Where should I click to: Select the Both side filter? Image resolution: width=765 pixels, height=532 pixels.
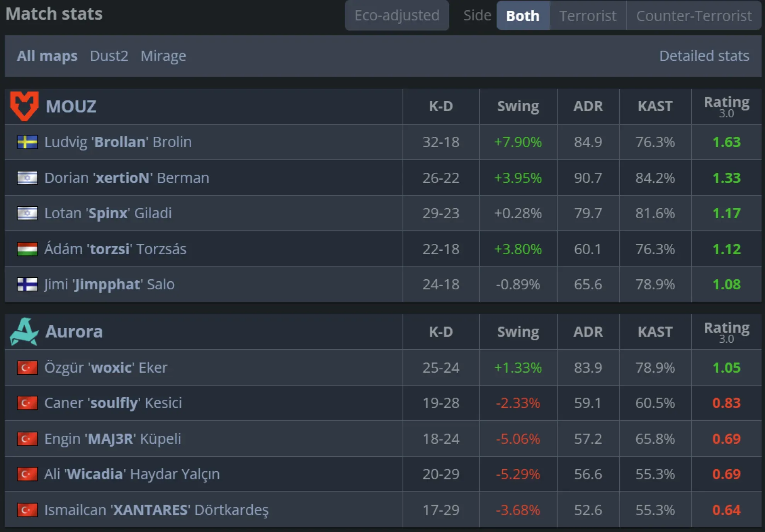tap(522, 15)
